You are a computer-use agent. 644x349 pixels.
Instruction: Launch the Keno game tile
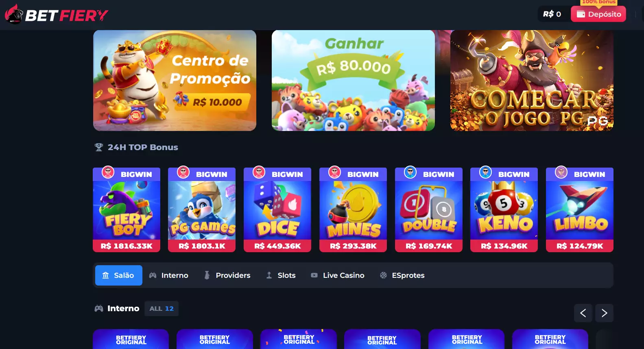pos(504,210)
